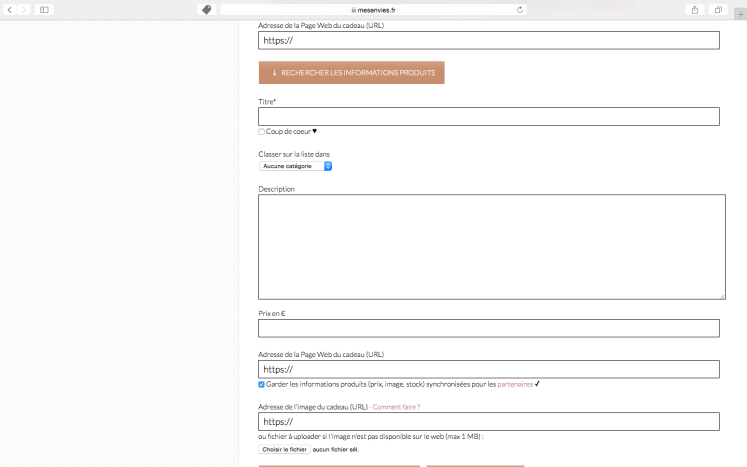Reload the mesenvies.fr page

pos(520,9)
